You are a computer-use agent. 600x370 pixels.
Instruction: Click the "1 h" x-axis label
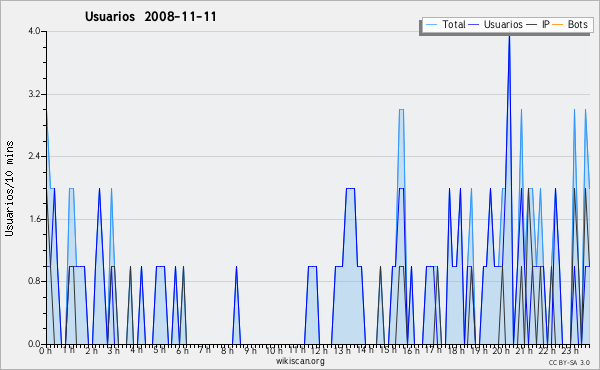click(68, 350)
